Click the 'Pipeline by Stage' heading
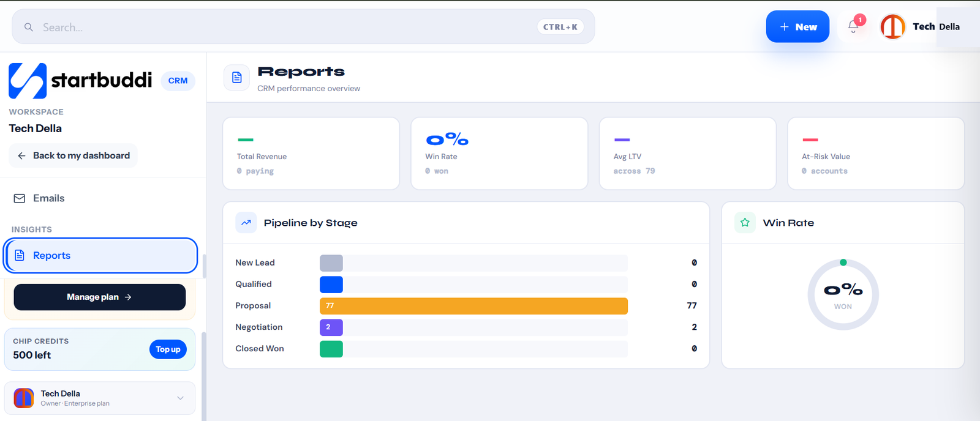The image size is (980, 421). tap(311, 223)
